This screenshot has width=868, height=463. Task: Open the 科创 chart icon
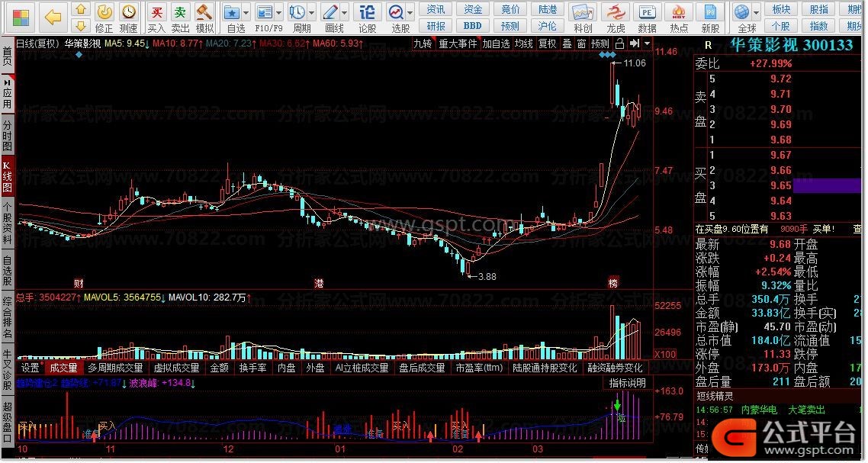pyautogui.click(x=583, y=18)
